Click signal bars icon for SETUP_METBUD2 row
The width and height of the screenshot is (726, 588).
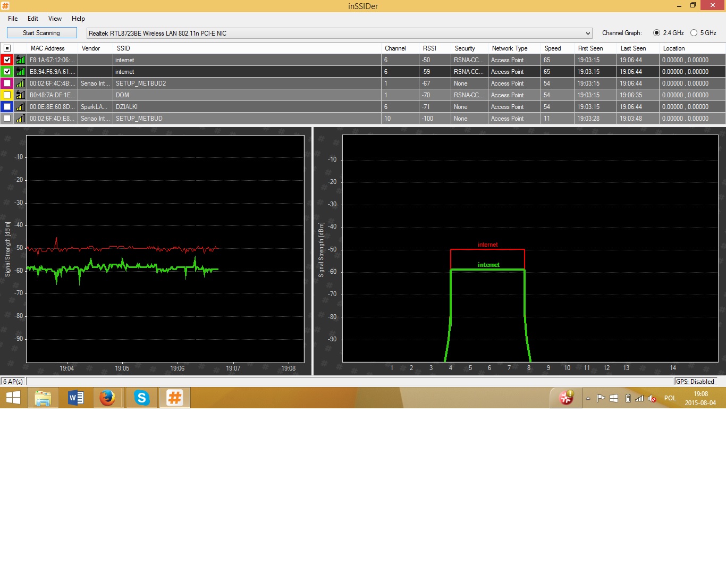click(x=20, y=83)
